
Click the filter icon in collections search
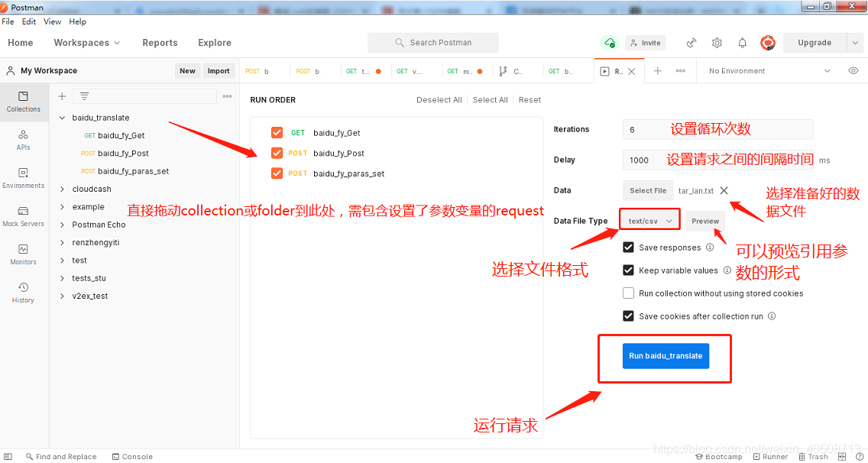click(84, 96)
